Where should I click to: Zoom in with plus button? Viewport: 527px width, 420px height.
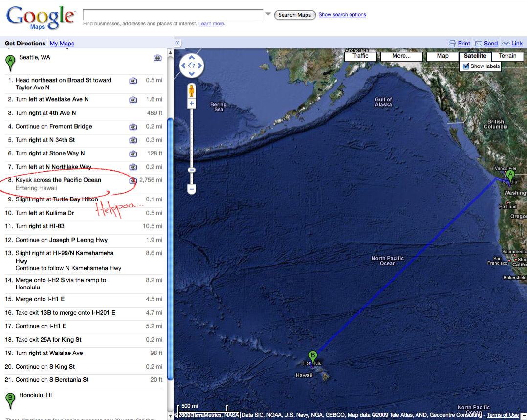(x=192, y=104)
